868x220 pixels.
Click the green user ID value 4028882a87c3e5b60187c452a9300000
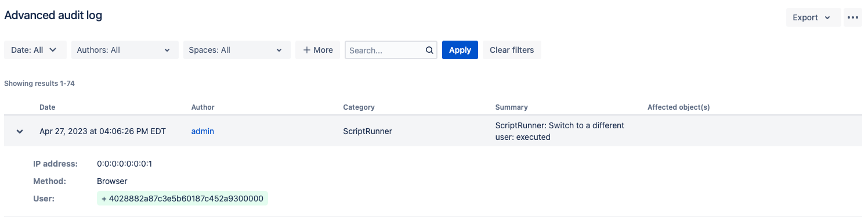[x=182, y=199]
